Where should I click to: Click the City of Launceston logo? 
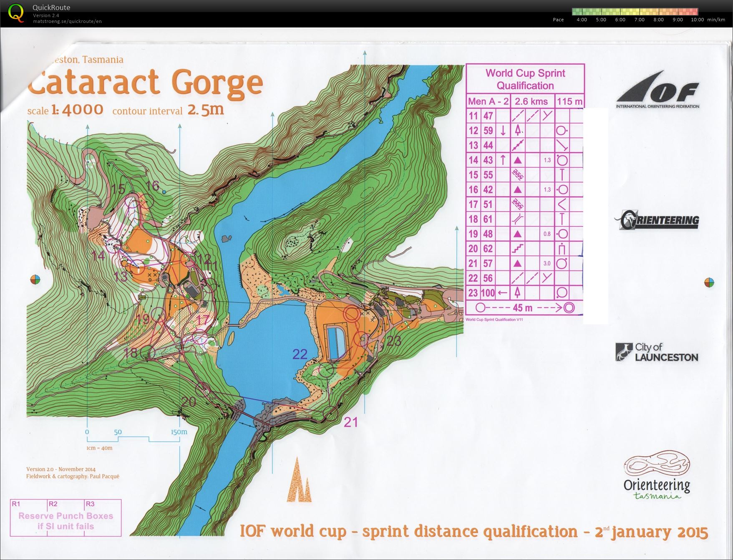click(657, 352)
